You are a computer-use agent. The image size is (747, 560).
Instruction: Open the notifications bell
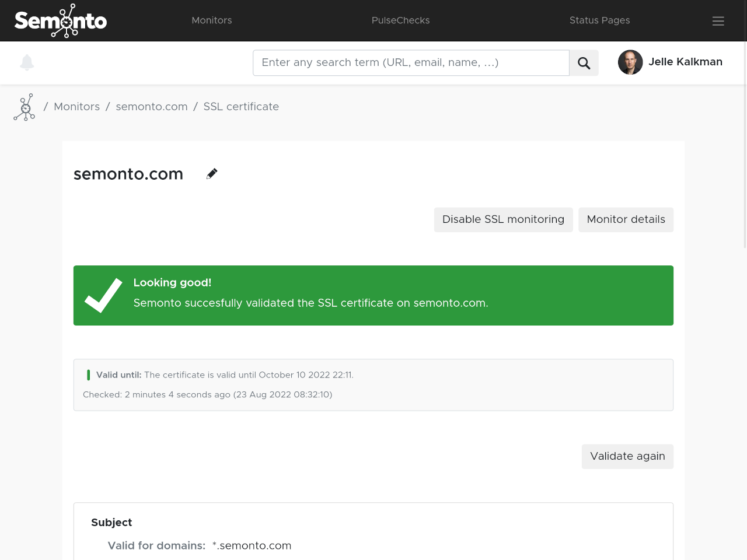coord(27,62)
